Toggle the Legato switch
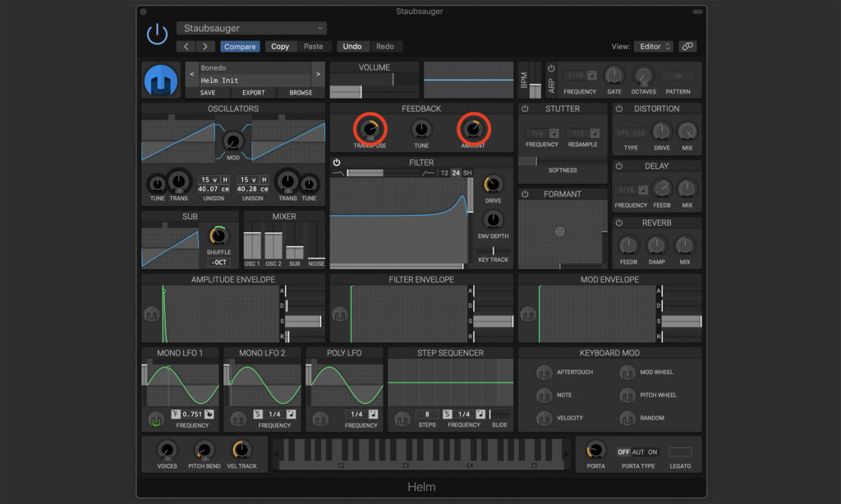The width and height of the screenshot is (841, 504). [680, 452]
